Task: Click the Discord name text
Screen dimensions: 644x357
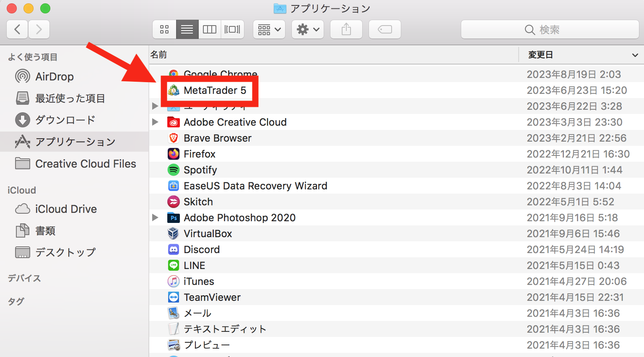Action: click(202, 249)
